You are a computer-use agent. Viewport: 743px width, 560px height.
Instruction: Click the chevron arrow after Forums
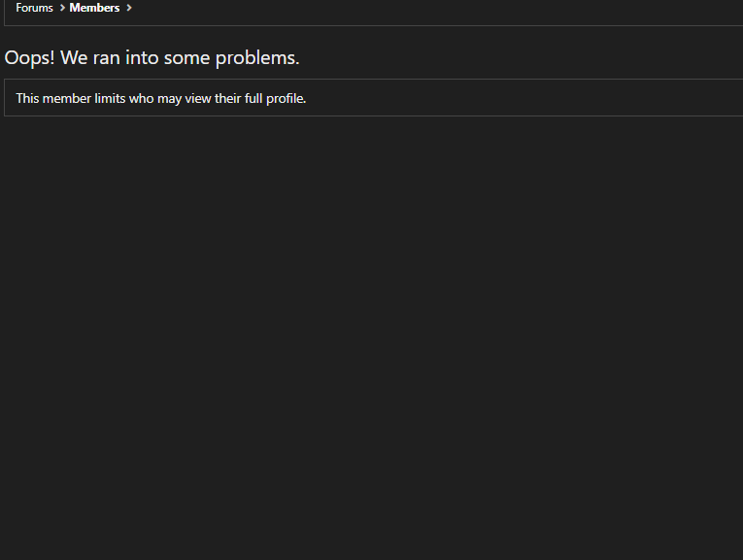click(x=62, y=8)
